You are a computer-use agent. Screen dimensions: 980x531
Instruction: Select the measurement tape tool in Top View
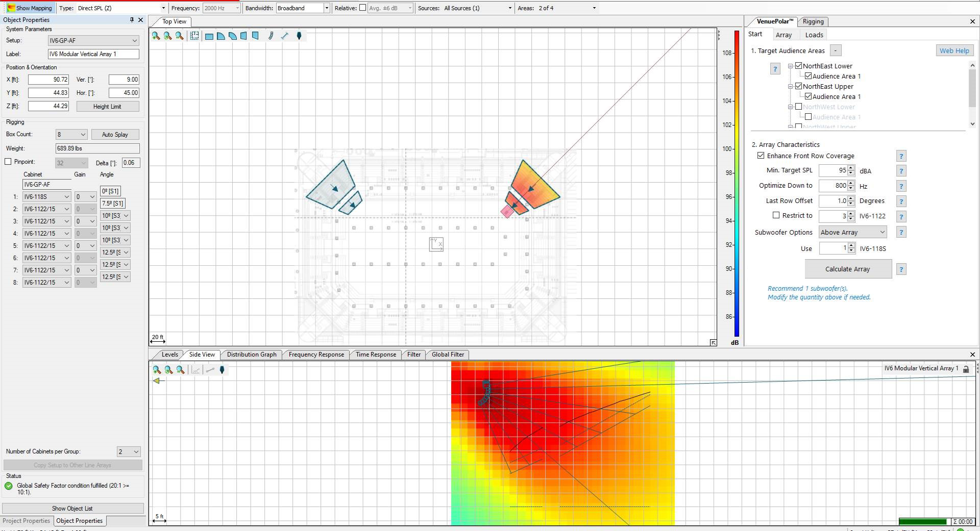click(x=285, y=36)
